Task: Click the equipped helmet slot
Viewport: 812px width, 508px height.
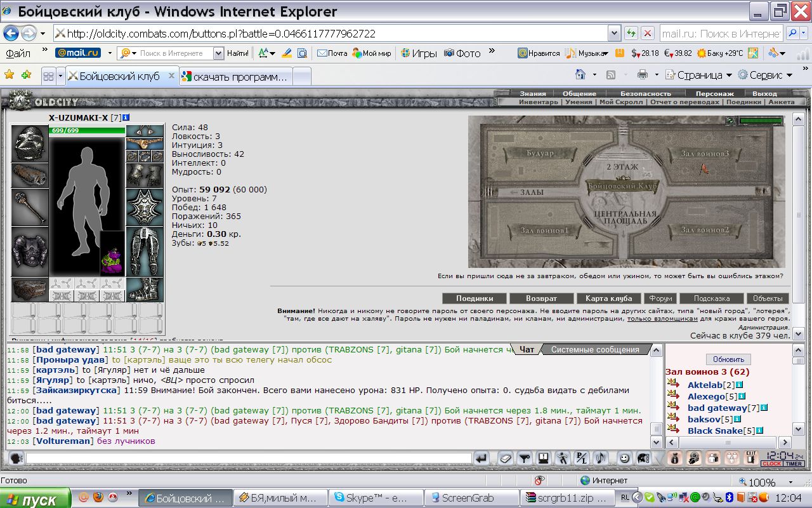Action: click(30, 144)
